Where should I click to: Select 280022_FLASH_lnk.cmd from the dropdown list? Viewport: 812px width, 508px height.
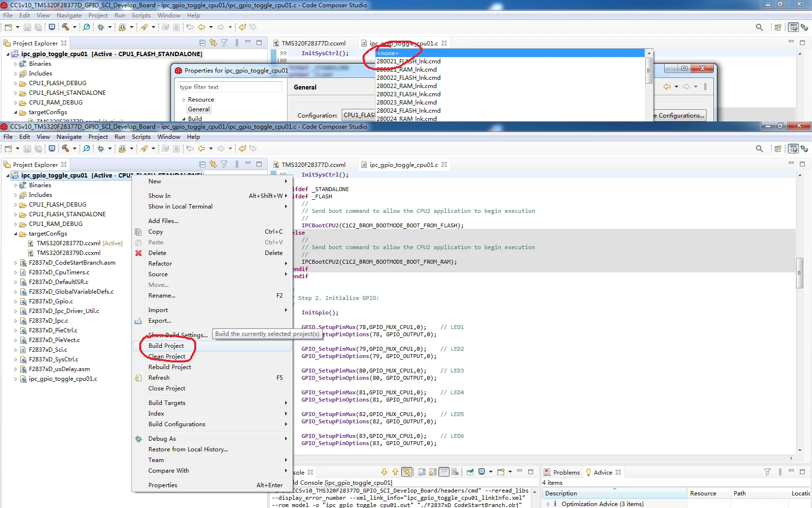408,78
